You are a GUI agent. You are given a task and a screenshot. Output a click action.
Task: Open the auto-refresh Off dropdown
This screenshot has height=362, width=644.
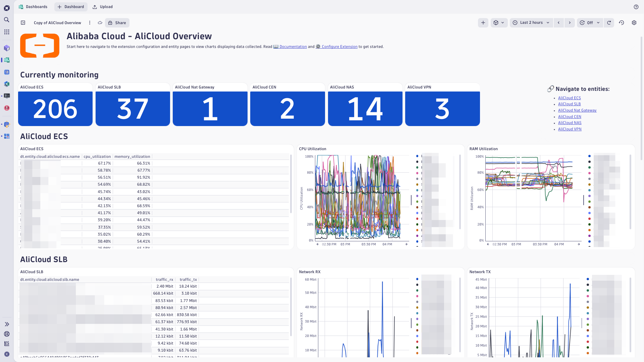click(x=590, y=23)
